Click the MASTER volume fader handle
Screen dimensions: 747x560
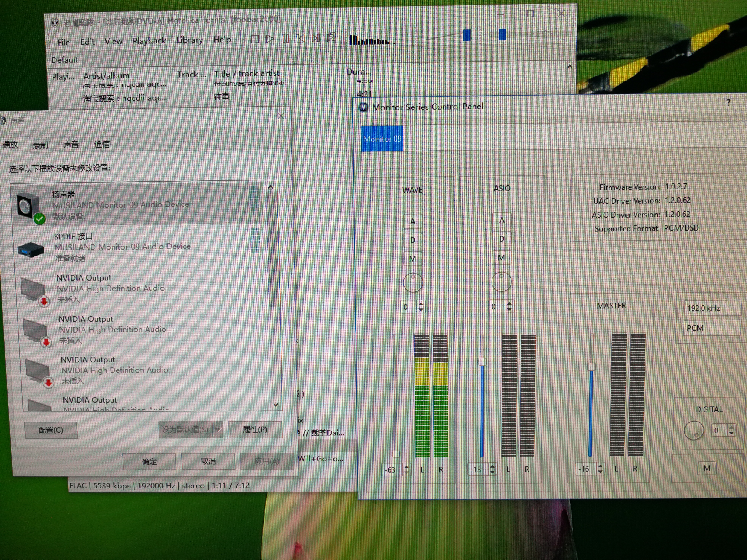coord(591,367)
